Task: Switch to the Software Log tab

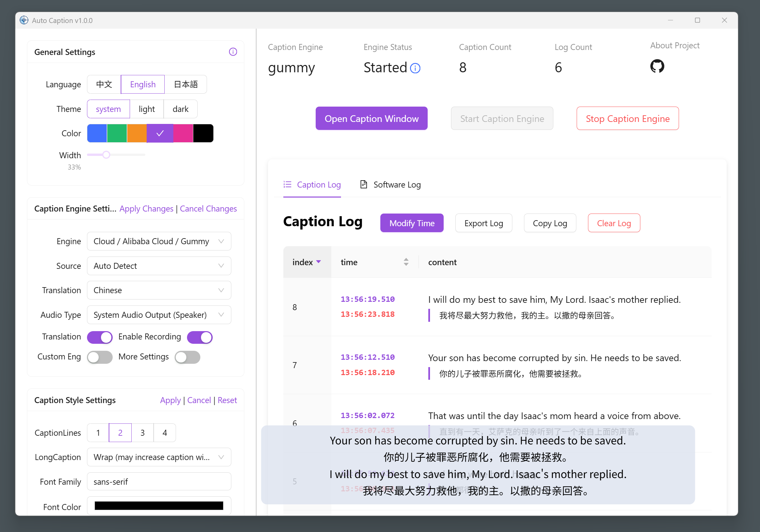Action: click(x=397, y=185)
